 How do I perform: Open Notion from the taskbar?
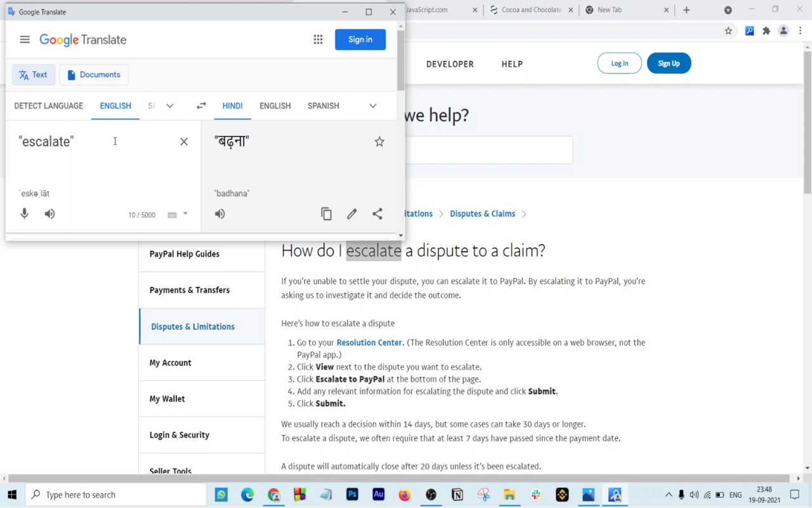(457, 495)
